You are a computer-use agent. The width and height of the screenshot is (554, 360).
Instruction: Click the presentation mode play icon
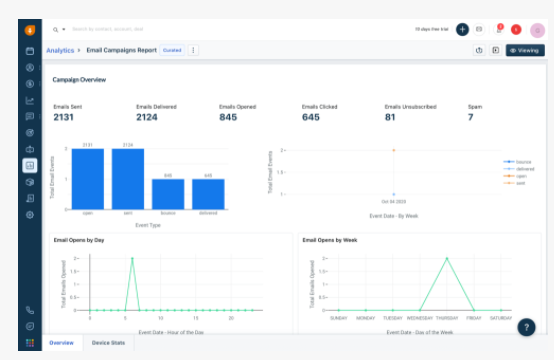[496, 50]
